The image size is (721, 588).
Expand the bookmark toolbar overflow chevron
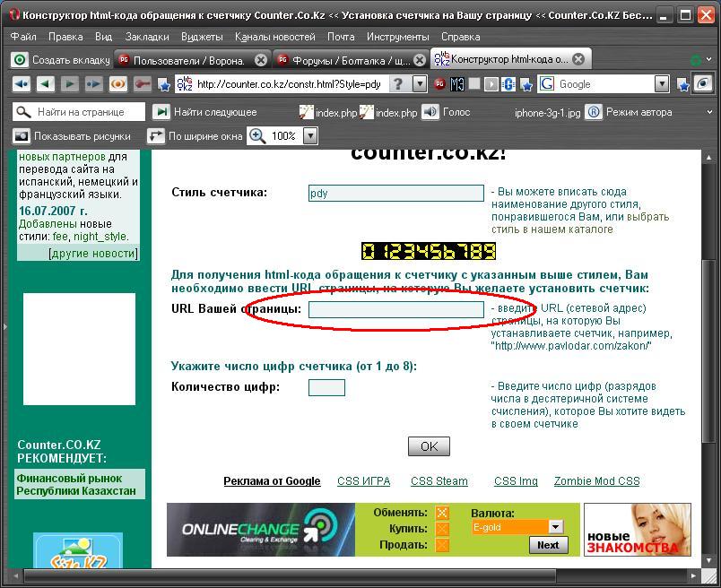(x=709, y=112)
